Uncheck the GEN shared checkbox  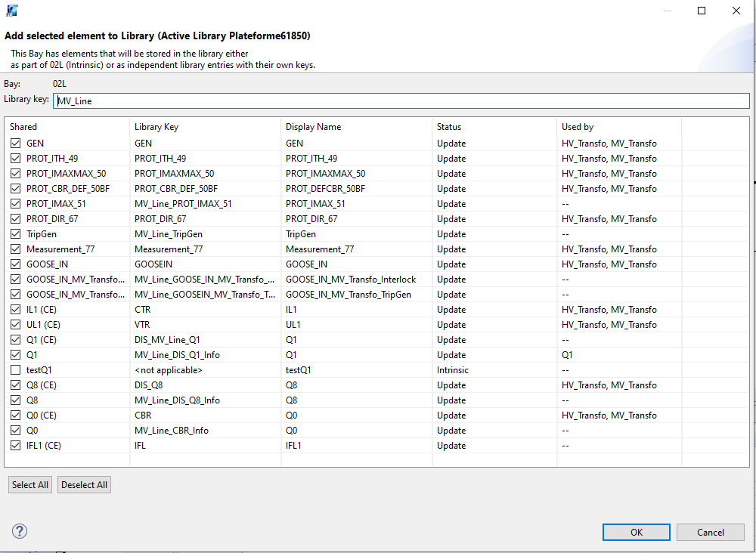[x=16, y=144]
